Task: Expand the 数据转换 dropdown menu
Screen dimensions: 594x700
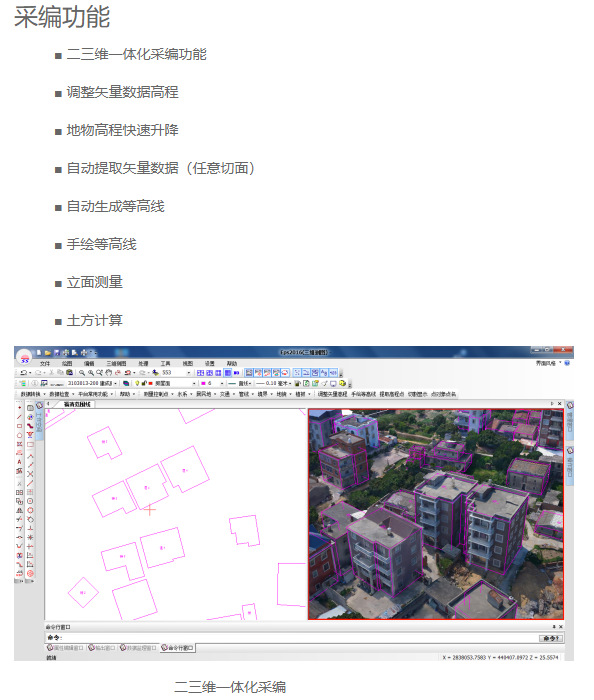Action: click(33, 394)
